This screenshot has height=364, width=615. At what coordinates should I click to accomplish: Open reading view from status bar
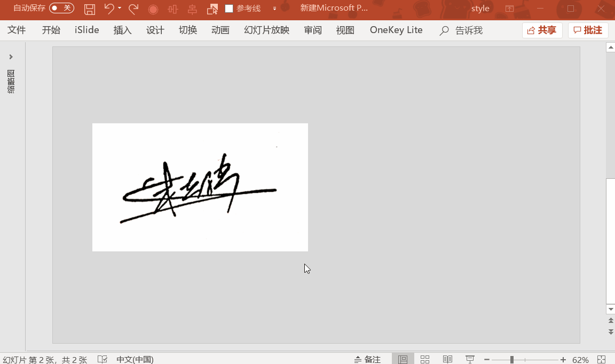(447, 359)
